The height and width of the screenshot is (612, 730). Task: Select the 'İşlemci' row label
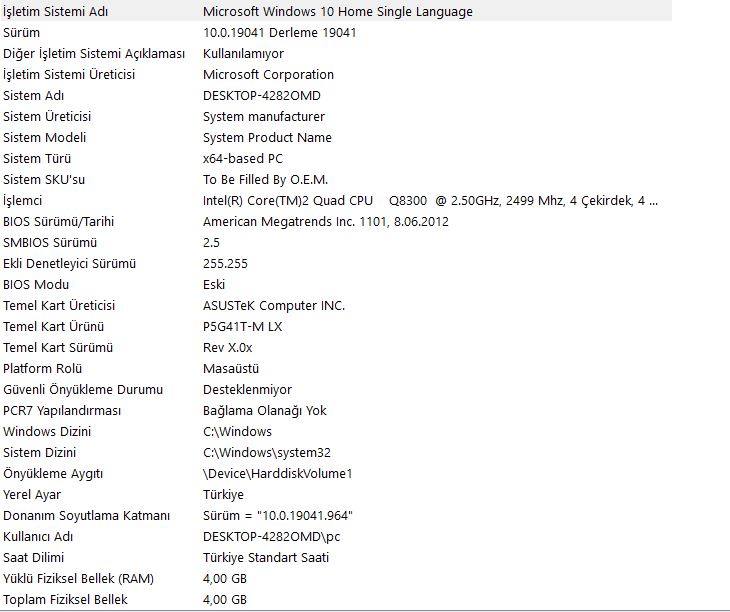click(22, 201)
